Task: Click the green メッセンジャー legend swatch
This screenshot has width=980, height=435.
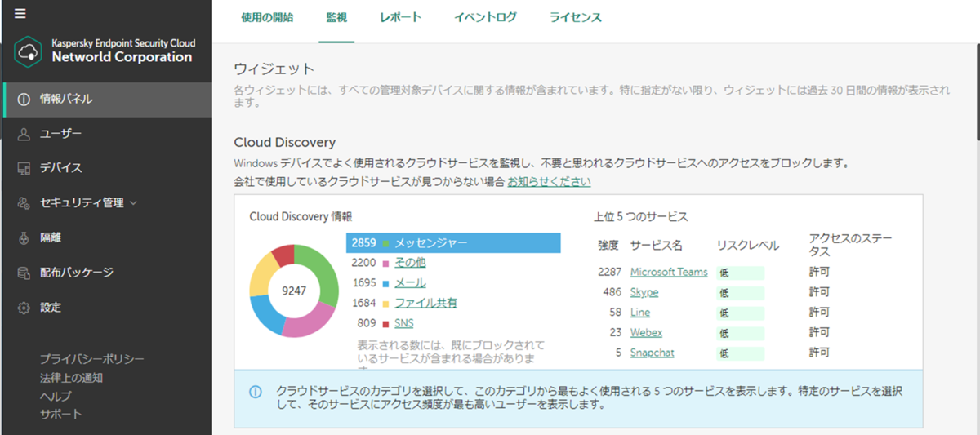Action: (385, 243)
